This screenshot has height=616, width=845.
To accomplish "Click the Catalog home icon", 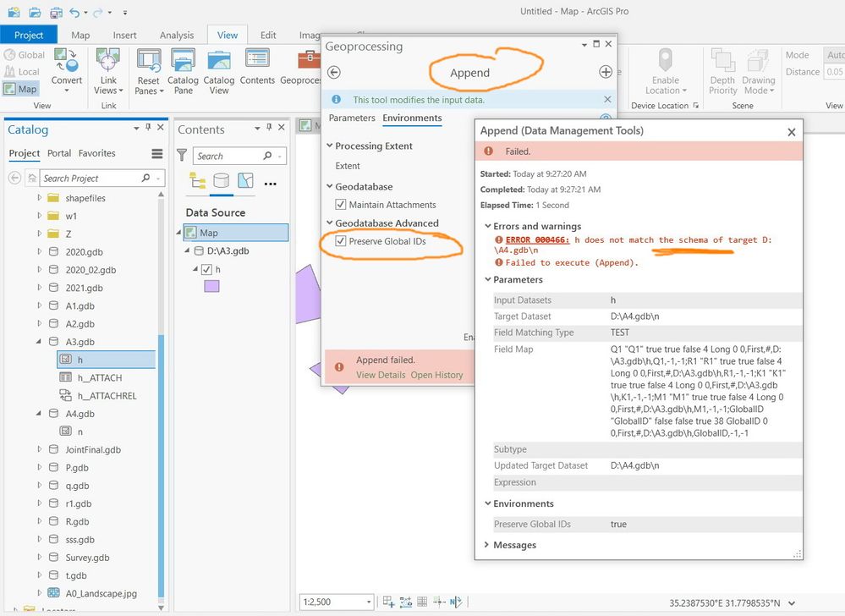I will click(x=32, y=178).
